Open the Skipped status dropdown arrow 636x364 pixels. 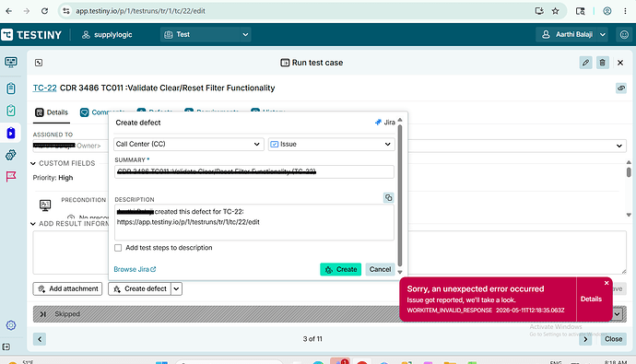(618, 314)
